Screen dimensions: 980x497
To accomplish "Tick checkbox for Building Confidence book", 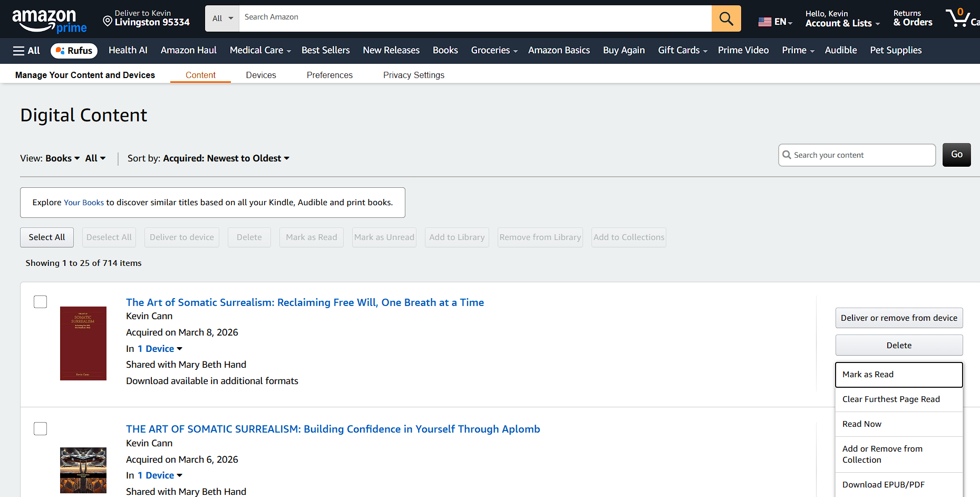I will 41,428.
